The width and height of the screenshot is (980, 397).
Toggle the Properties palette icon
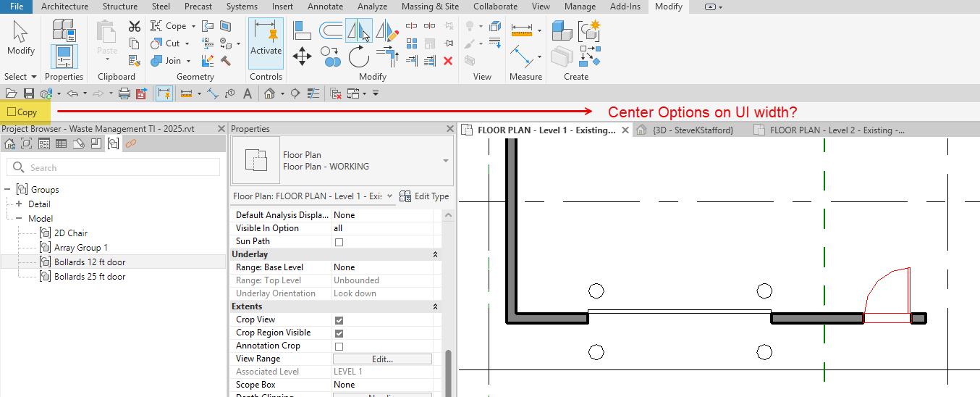(64, 57)
